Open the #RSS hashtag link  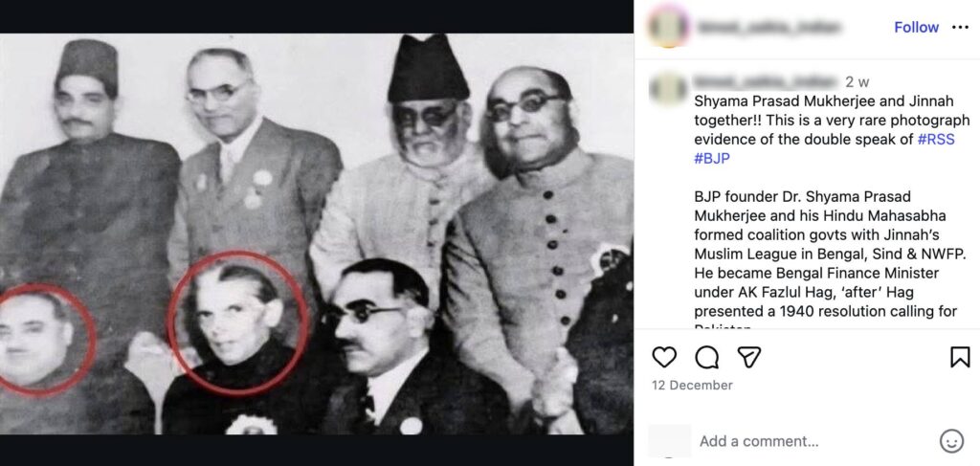pos(935,139)
